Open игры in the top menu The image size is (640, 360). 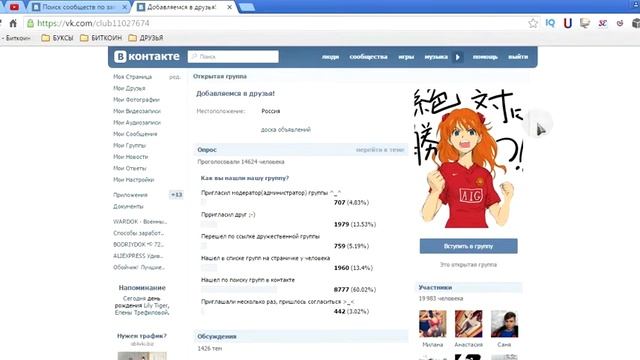pyautogui.click(x=406, y=57)
